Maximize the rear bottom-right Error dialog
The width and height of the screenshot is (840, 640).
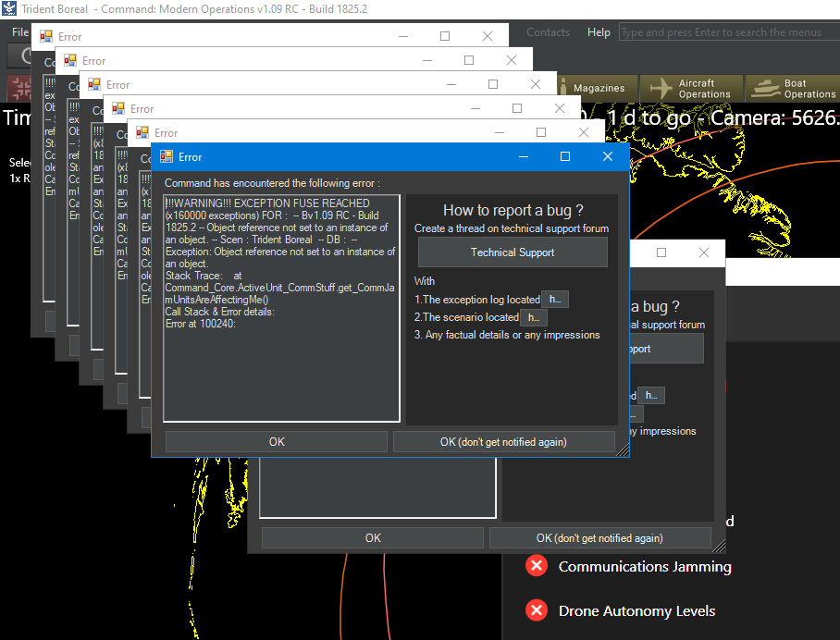pos(661,252)
